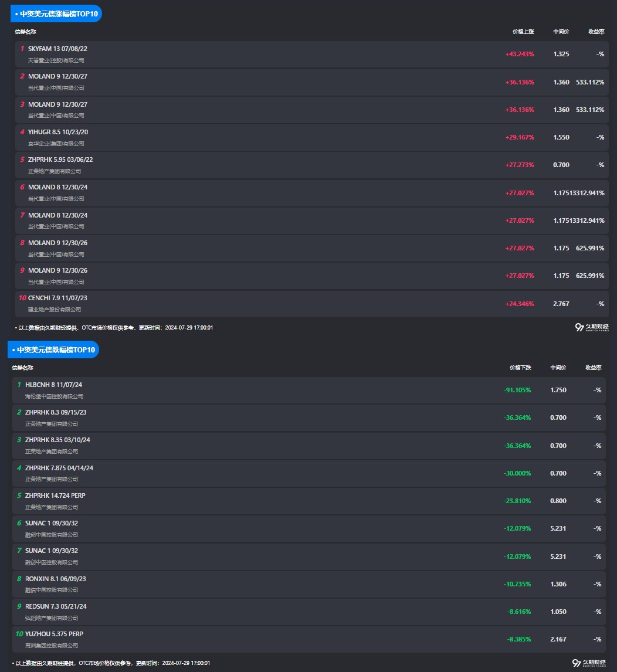Open the RONXIN 8.1 06/09/23 bond

[x=56, y=579]
